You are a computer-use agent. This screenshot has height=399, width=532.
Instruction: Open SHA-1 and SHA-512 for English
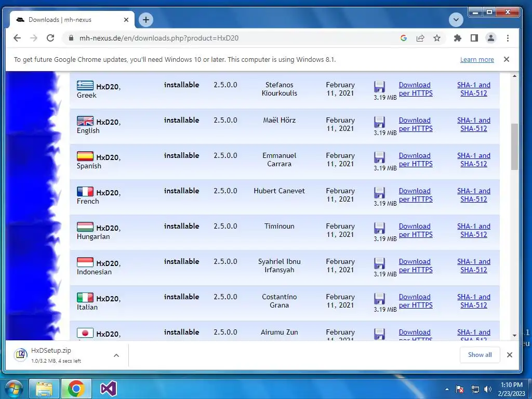coord(474,124)
